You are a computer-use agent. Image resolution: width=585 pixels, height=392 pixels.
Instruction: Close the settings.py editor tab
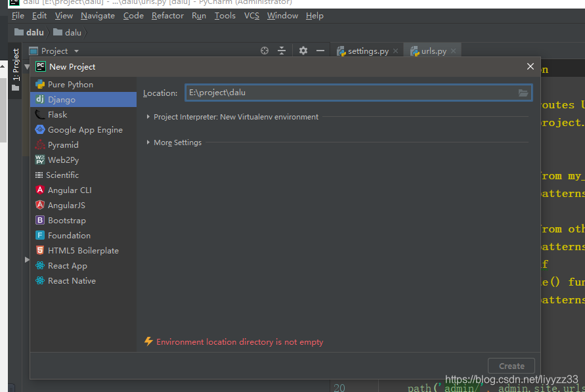click(395, 51)
